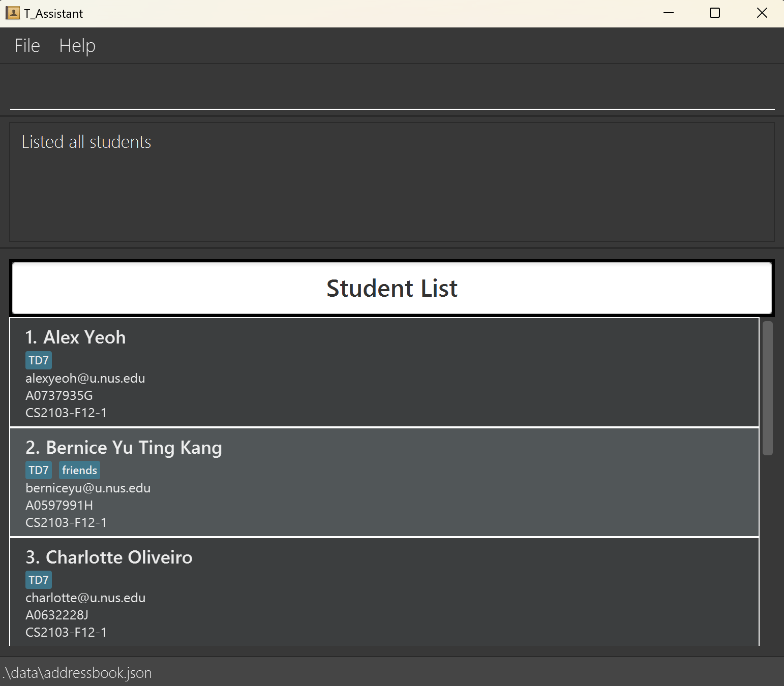Click Charlotte Oliveiro's TD7 tag
Screen dimensions: 784x686
pyautogui.click(x=39, y=580)
